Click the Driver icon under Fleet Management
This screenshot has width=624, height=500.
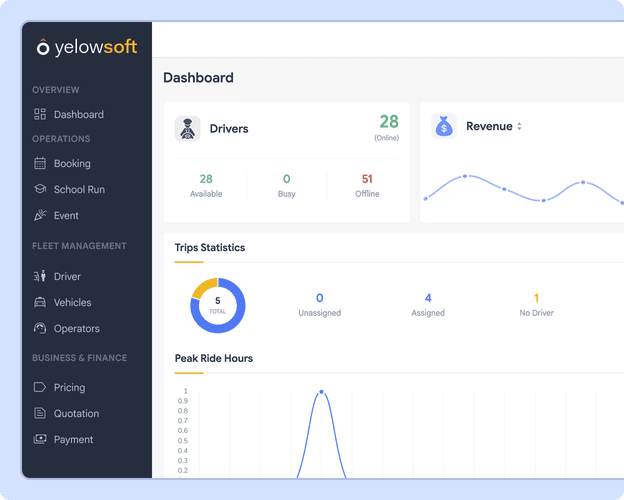tap(40, 276)
